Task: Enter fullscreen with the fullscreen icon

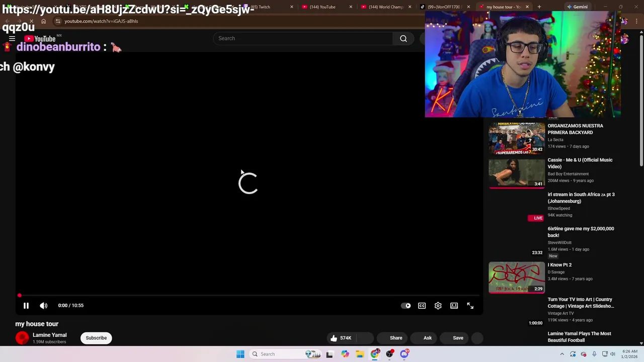Action: [x=470, y=306]
